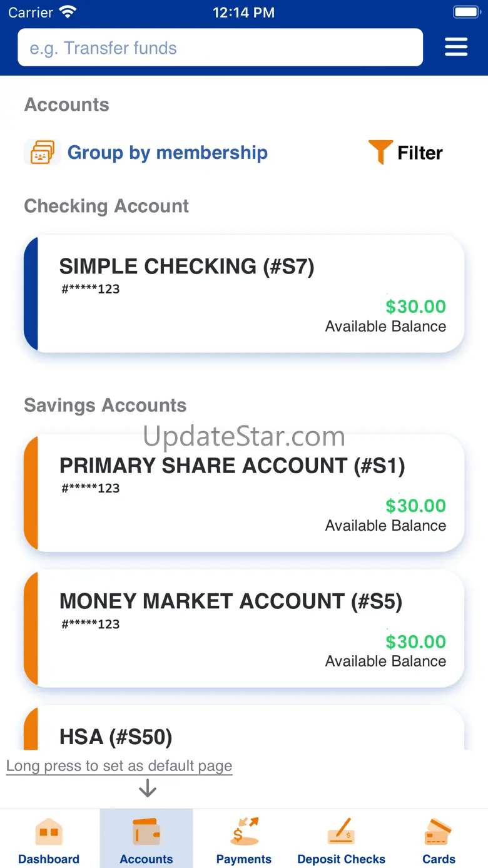Open the hamburger menu icon
488x868 pixels.
456,47
